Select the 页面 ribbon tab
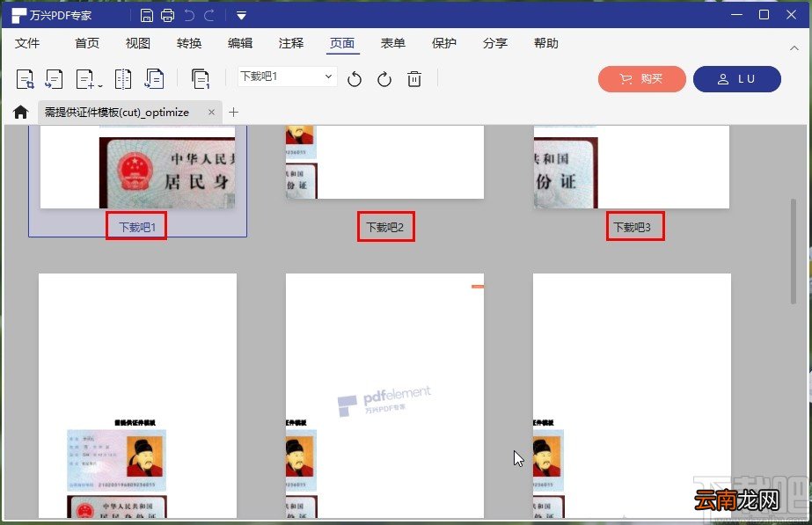 342,43
